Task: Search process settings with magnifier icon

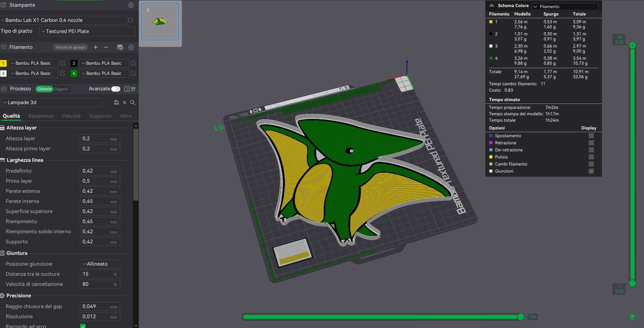Action: click(x=133, y=102)
